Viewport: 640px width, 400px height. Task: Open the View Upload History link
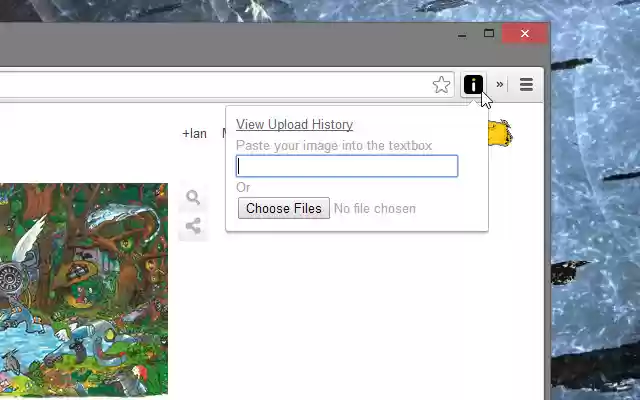(x=294, y=124)
